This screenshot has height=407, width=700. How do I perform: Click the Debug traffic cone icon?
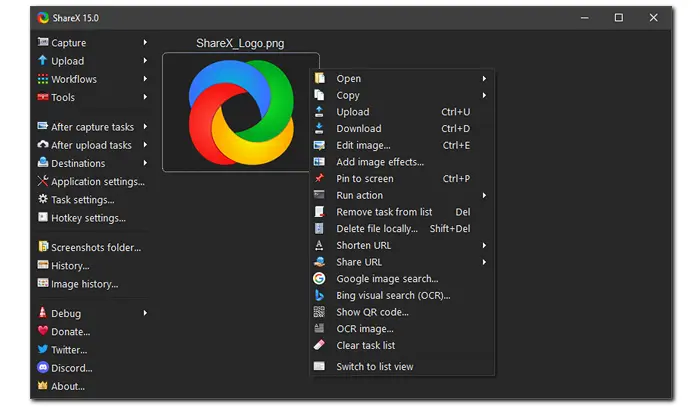43,312
